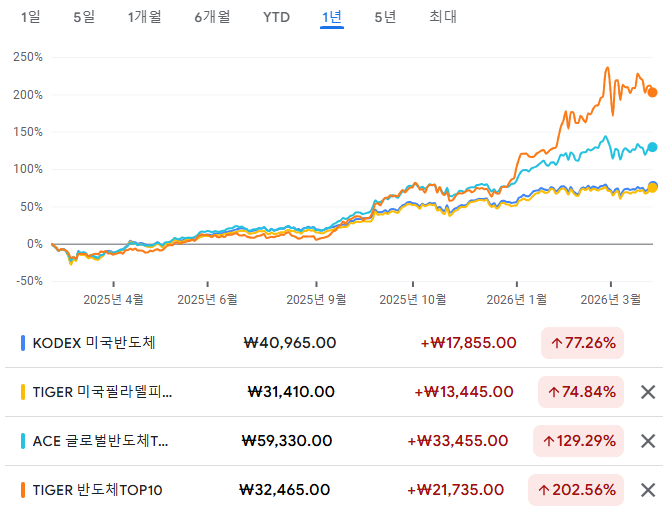The image size is (663, 509).
Task: Select the 6개월 range tab
Action: point(212,17)
